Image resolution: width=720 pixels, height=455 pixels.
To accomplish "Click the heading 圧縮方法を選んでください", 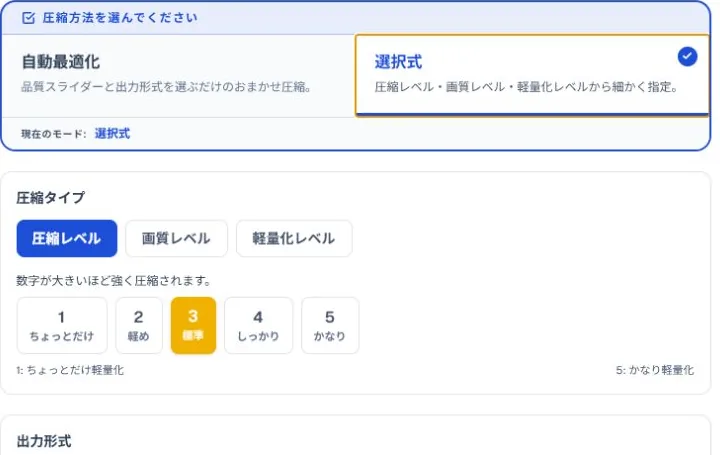I will click(x=120, y=18).
